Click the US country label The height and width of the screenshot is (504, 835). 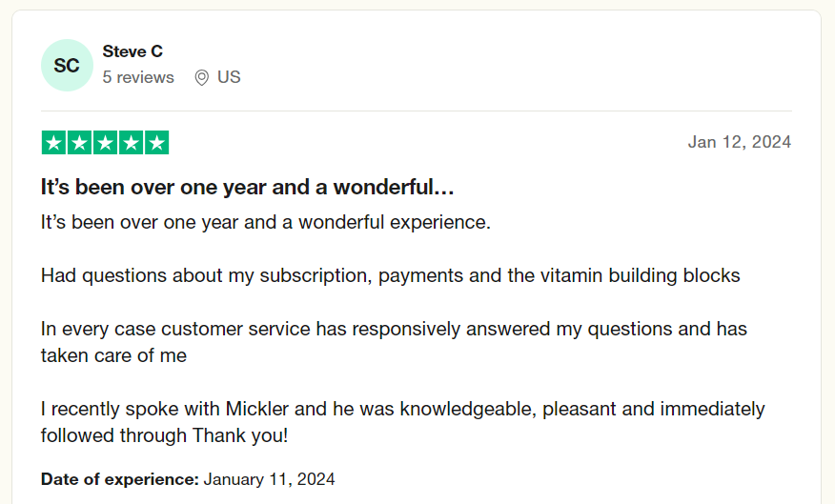click(x=229, y=77)
